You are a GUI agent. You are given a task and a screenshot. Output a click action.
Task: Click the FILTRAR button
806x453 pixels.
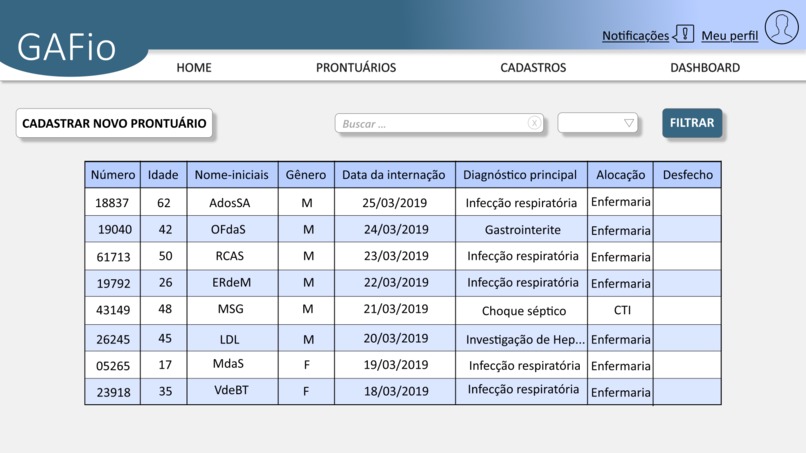[692, 123]
